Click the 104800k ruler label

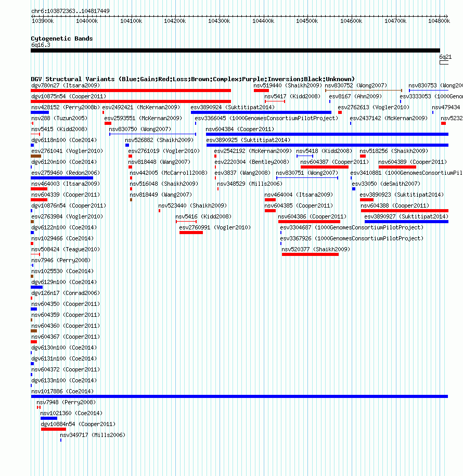(439, 21)
